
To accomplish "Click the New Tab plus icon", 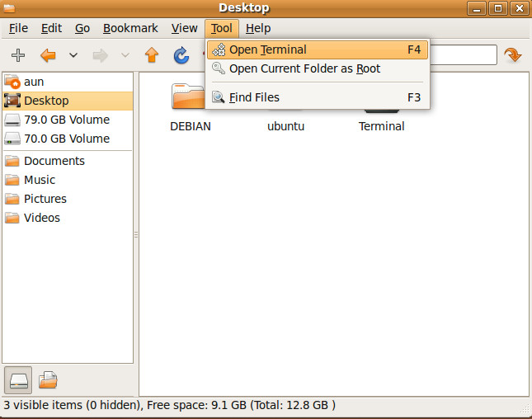I will tap(18, 55).
